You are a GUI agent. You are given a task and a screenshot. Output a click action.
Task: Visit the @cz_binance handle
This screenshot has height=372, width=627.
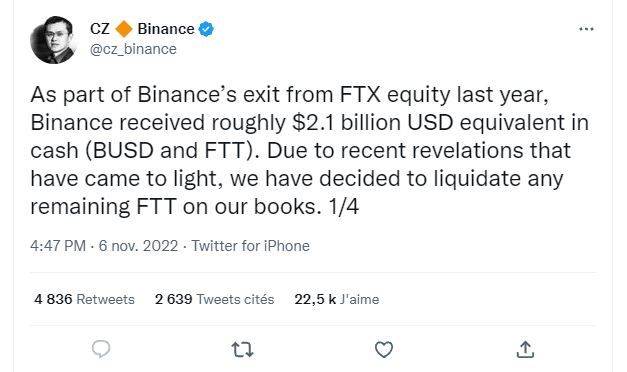click(x=133, y=49)
